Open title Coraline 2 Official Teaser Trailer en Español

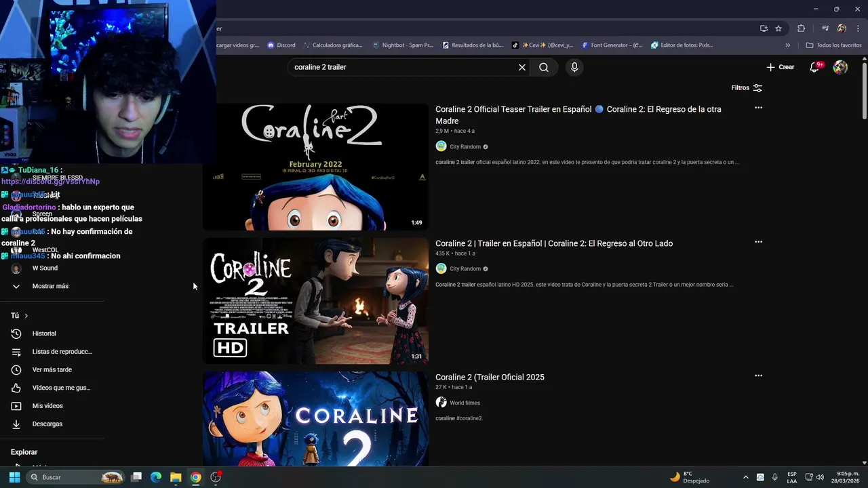point(578,115)
